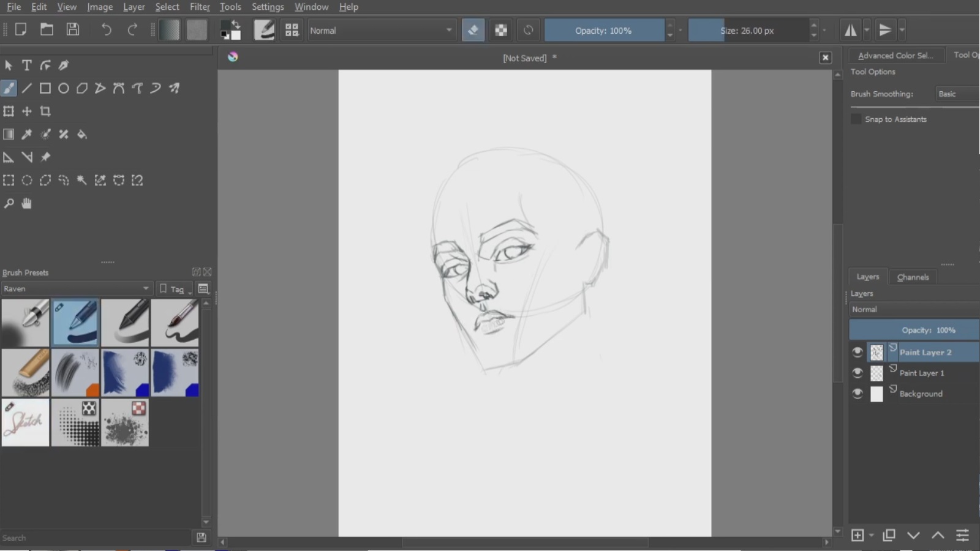Open the blending mode Normal dropdown
The width and height of the screenshot is (980, 551).
click(381, 30)
